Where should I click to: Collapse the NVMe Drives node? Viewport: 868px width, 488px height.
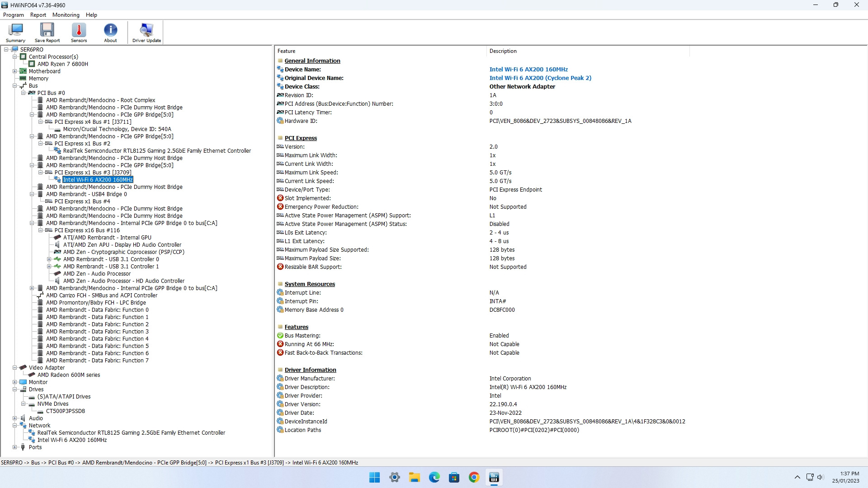[x=24, y=404]
